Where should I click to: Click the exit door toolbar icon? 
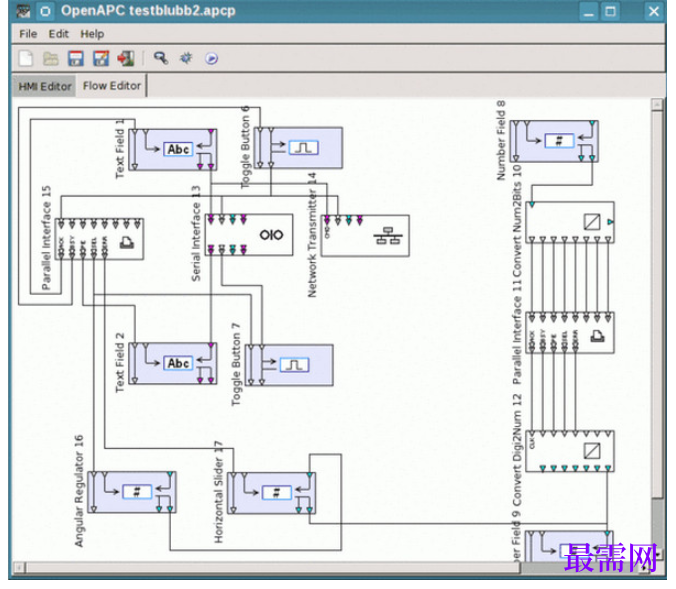[126, 58]
